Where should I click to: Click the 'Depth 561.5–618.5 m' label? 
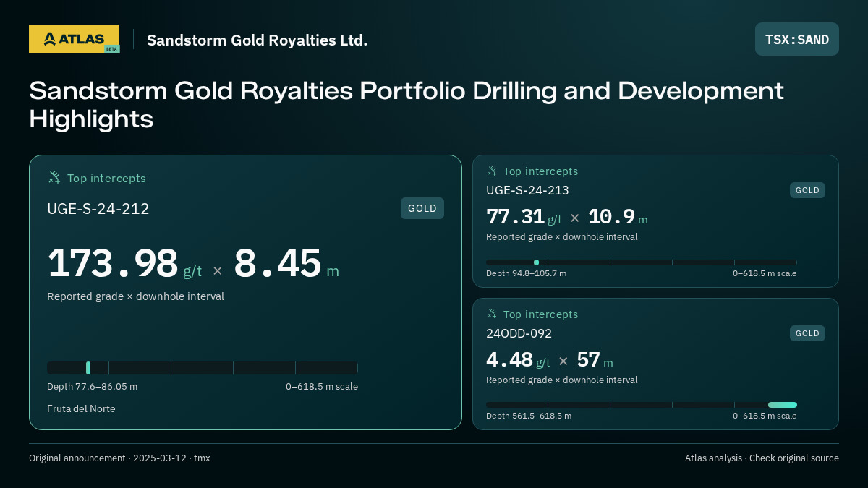click(x=529, y=416)
